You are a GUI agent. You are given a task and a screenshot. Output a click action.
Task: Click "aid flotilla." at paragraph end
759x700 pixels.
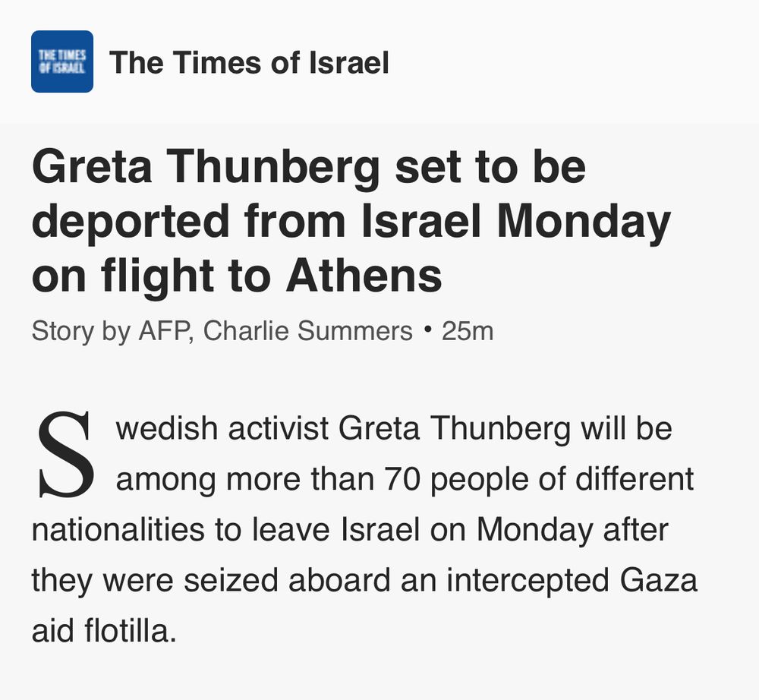pyautogui.click(x=104, y=631)
